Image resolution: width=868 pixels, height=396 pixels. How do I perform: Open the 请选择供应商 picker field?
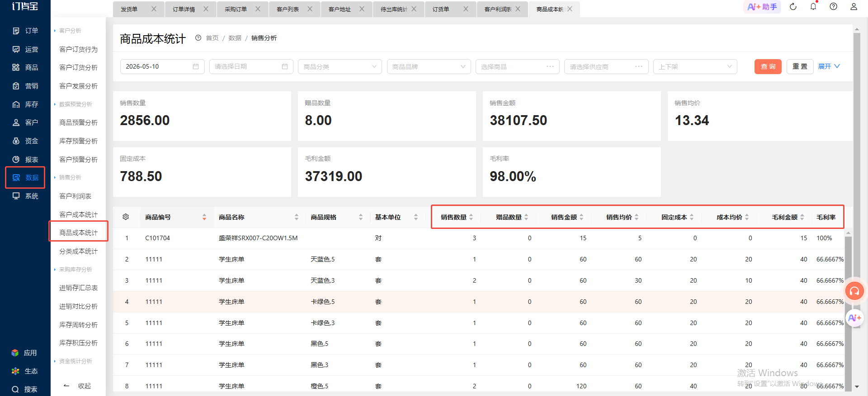click(606, 66)
